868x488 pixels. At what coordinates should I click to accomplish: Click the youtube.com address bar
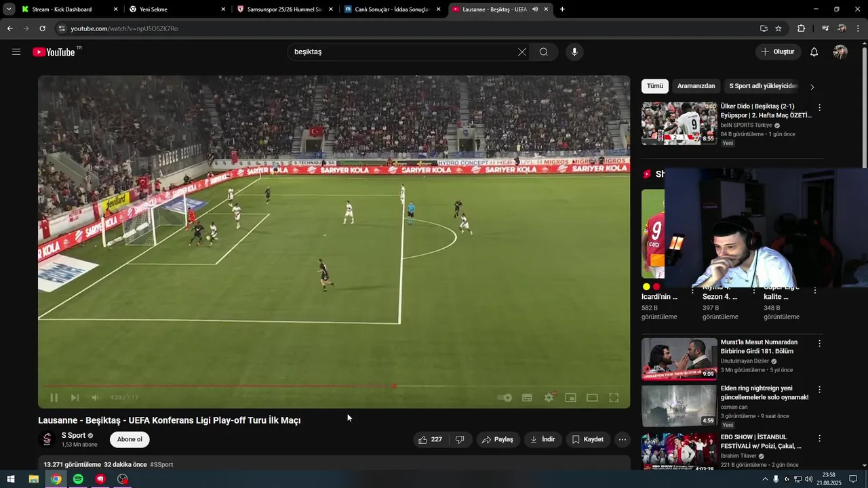(x=407, y=28)
